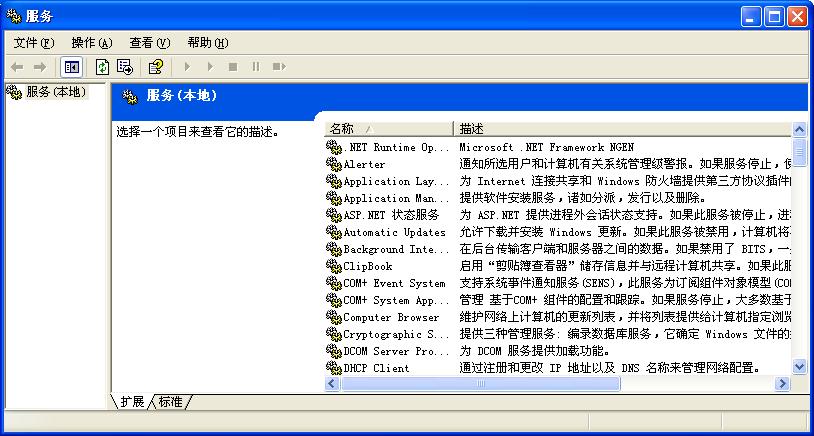Open the Help properties toolbar icon
Viewport: 814px width, 436px height.
pos(156,67)
